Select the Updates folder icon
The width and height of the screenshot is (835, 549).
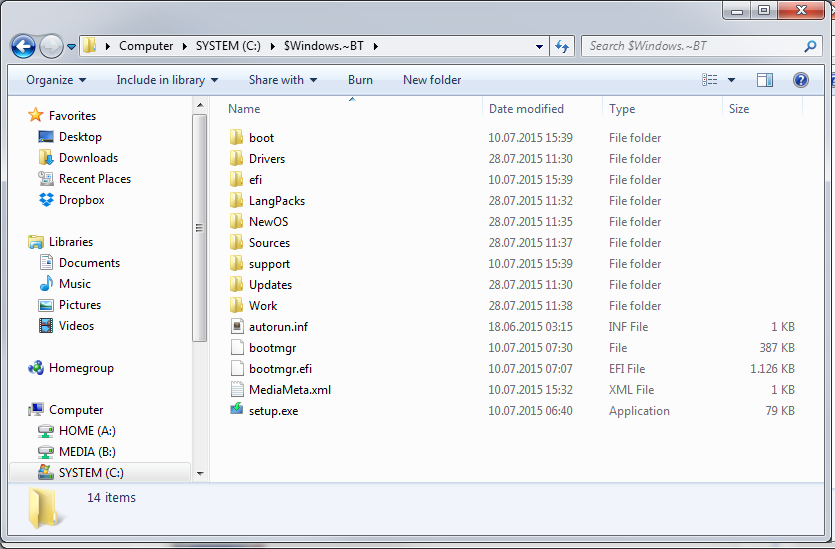click(x=236, y=285)
